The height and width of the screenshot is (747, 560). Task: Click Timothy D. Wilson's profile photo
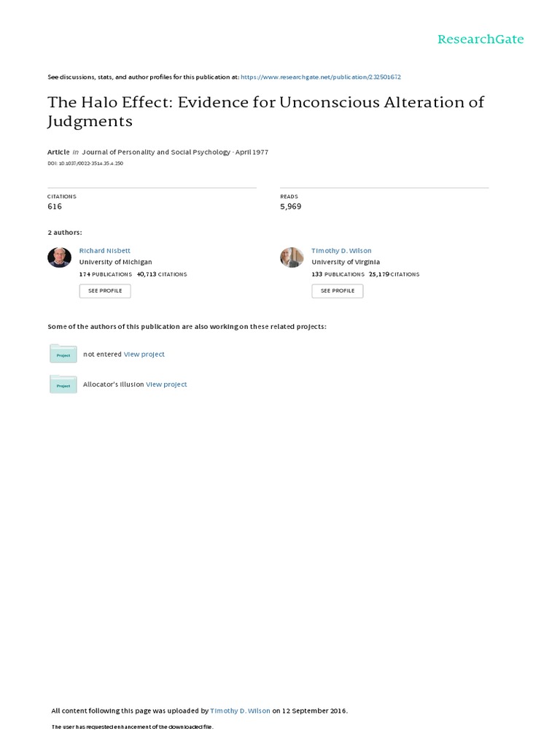pos(292,258)
